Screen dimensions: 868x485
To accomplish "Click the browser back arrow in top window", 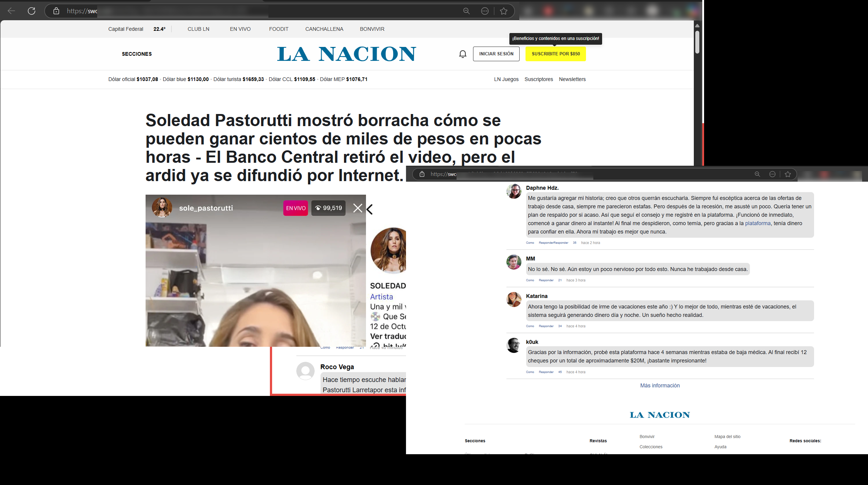I will (x=11, y=11).
